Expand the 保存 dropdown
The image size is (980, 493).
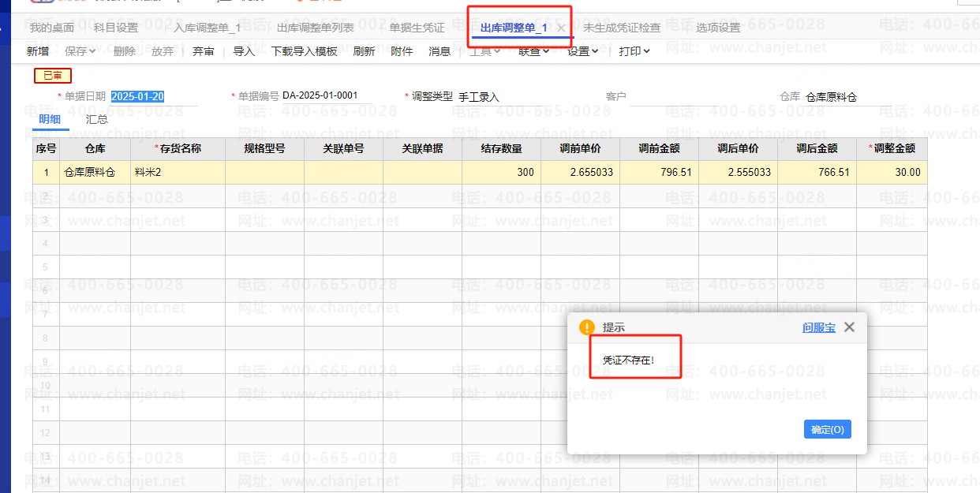(x=80, y=51)
